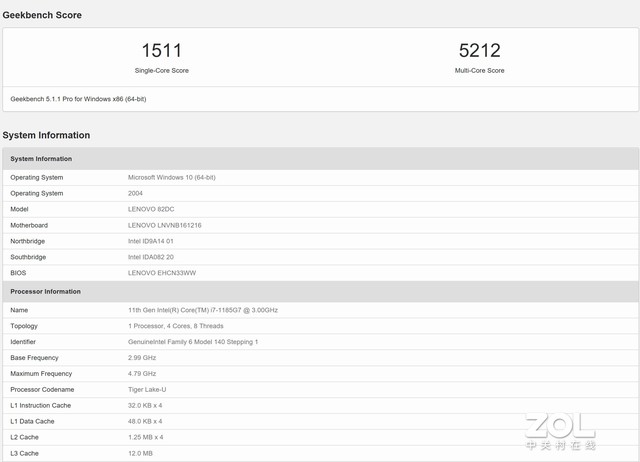The image size is (640, 462).
Task: Click the 'Motherboard' row label
Action: click(29, 225)
